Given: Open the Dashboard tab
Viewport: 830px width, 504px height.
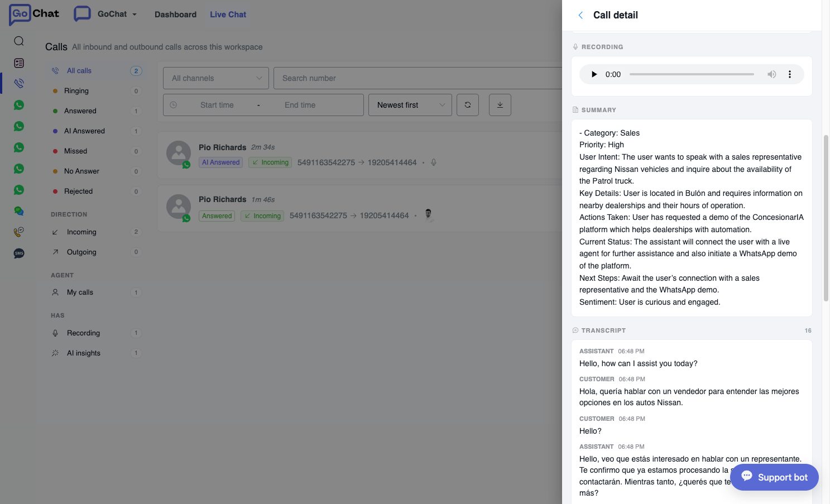Looking at the screenshot, I should pos(175,15).
